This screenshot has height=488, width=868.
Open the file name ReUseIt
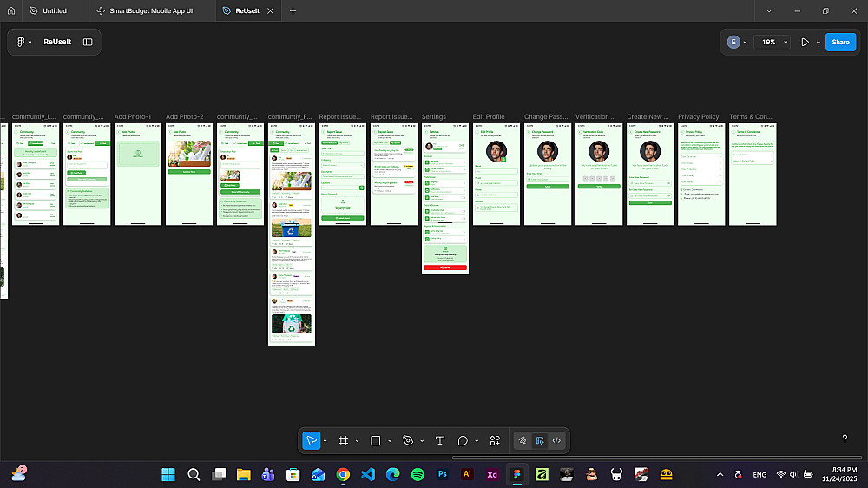[57, 42]
